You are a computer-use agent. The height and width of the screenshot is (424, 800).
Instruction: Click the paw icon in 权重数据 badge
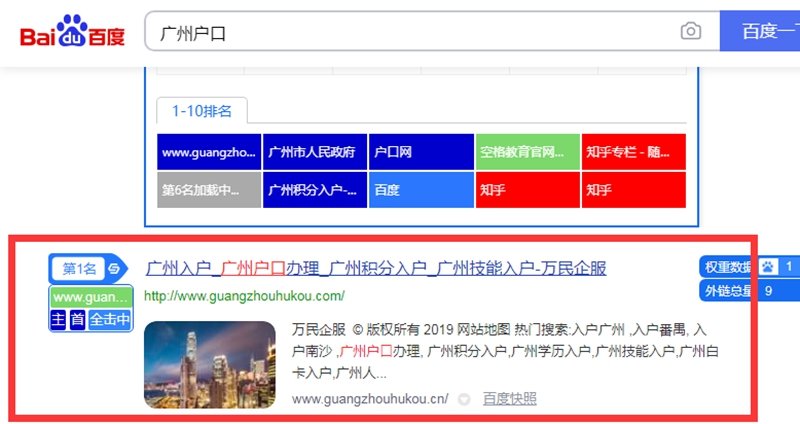(768, 266)
